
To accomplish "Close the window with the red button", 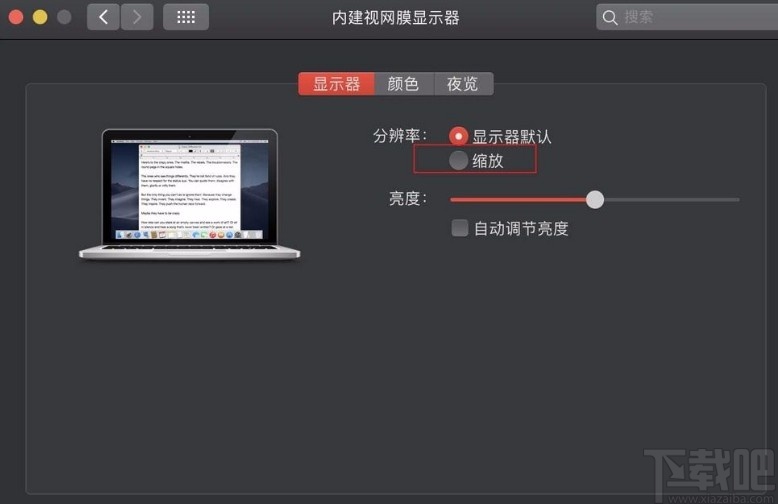I will coord(16,17).
